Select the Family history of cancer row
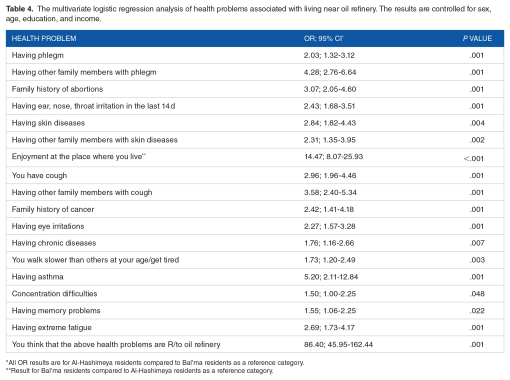The height and width of the screenshot is (380, 510). click(x=255, y=209)
